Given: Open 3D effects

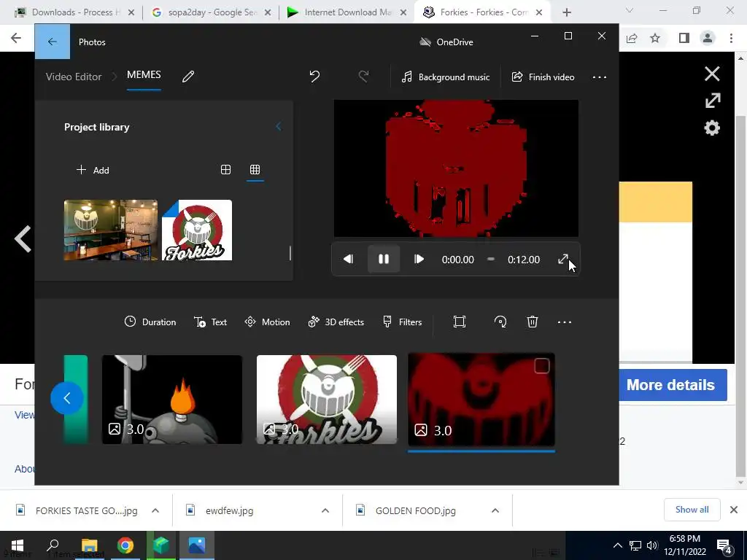Looking at the screenshot, I should [336, 322].
